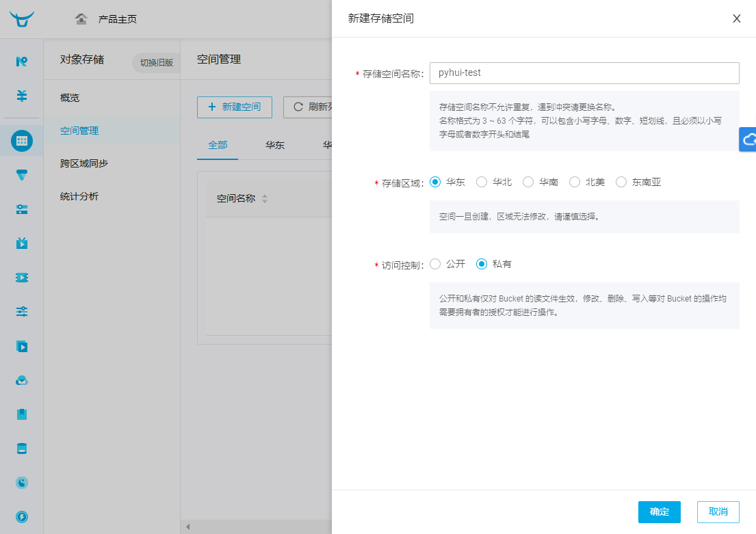
Task: Click the Qiniu bull logo top left
Action: click(21, 18)
